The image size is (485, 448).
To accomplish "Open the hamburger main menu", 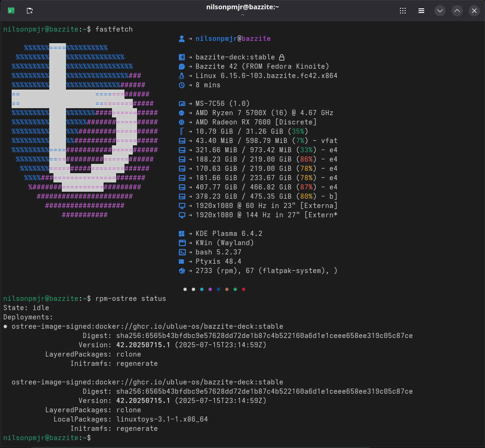I will (421, 11).
